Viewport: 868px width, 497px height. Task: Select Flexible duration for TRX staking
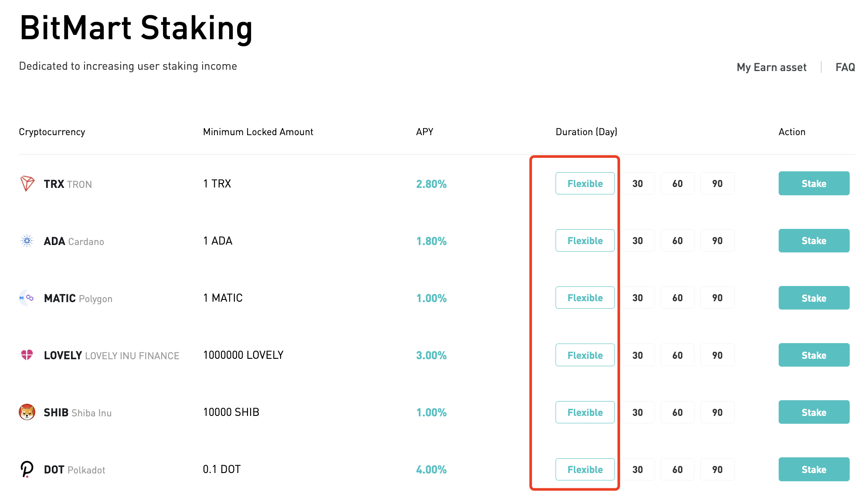click(x=585, y=184)
